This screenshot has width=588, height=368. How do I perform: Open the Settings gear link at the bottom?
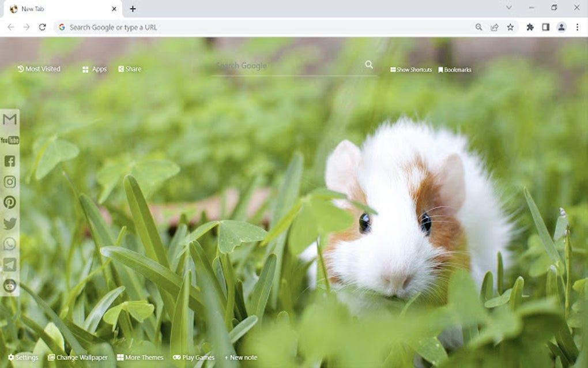click(x=23, y=357)
